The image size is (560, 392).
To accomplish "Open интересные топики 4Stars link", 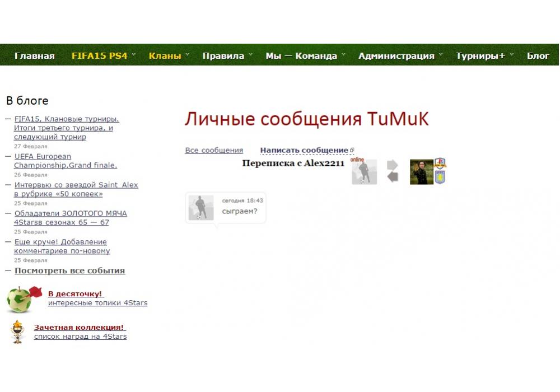I will [97, 303].
